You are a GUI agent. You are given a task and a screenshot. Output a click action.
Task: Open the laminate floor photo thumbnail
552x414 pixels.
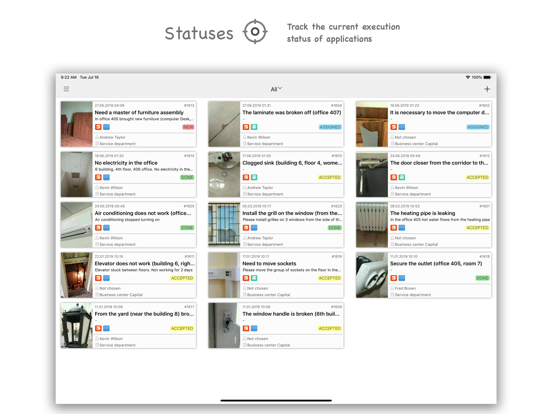click(x=224, y=124)
